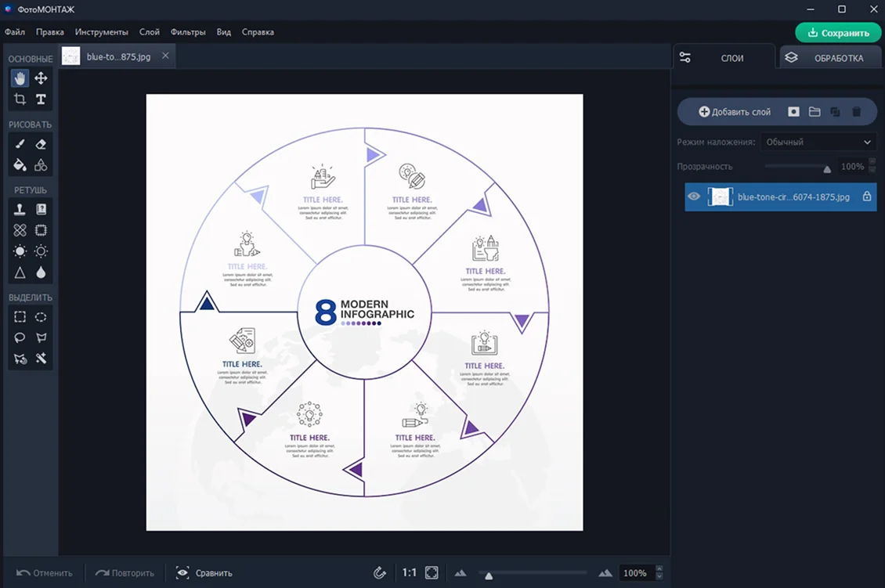
Task: Select the Lasso selection tool
Action: click(20, 337)
